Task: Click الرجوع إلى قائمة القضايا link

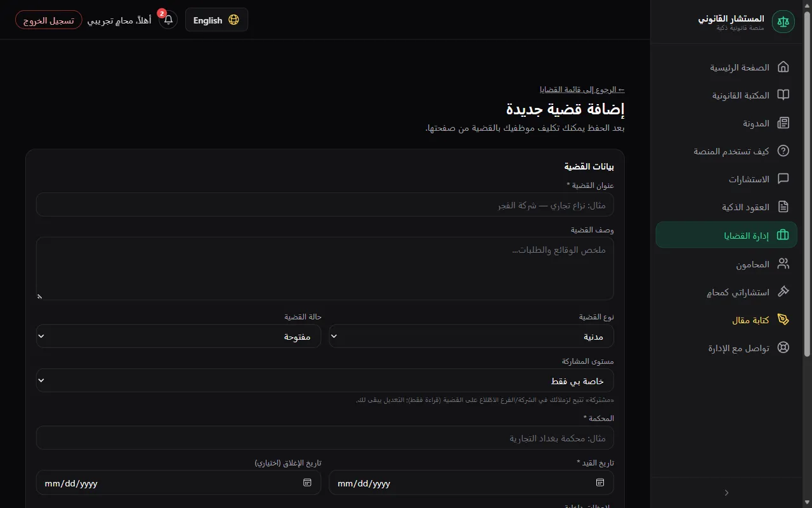Action: click(x=582, y=90)
